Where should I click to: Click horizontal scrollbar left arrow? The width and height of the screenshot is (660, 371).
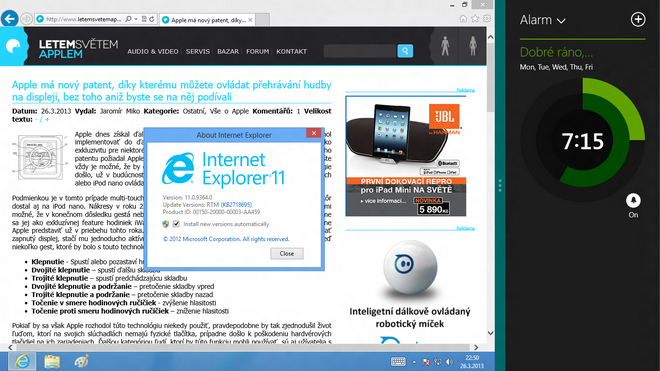point(10,347)
